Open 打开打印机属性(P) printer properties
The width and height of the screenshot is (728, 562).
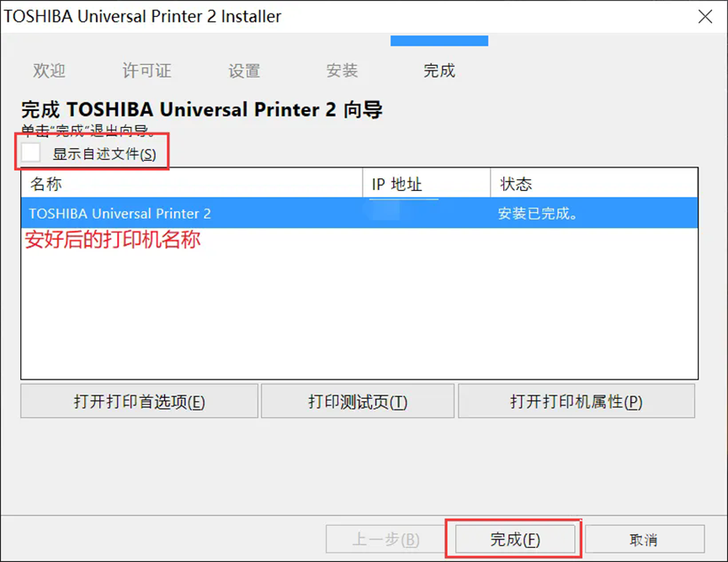[577, 401]
